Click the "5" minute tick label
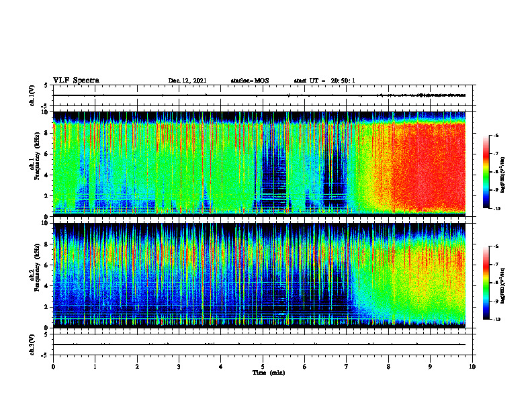 (263, 367)
